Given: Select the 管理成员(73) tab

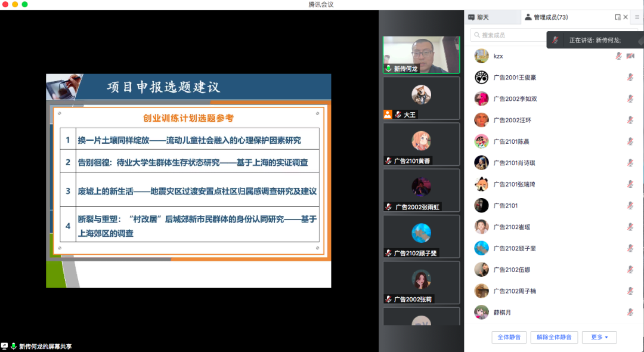Looking at the screenshot, I should [546, 17].
